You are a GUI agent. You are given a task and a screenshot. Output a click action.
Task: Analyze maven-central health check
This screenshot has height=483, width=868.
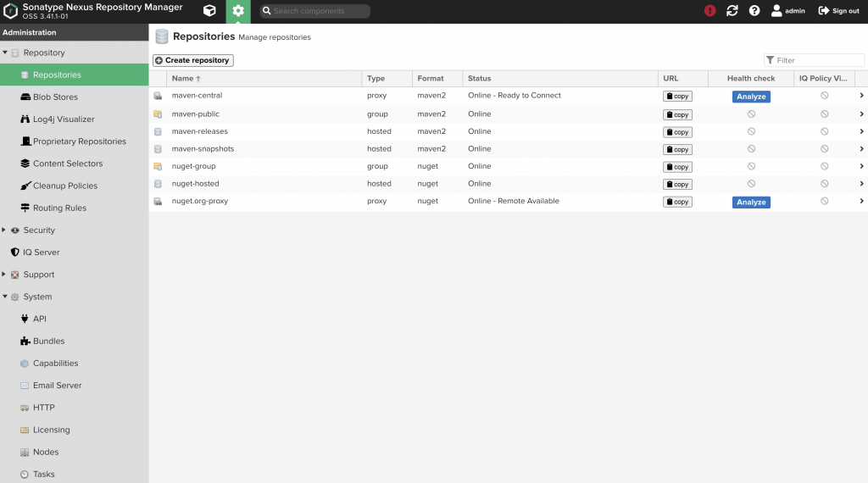point(751,97)
